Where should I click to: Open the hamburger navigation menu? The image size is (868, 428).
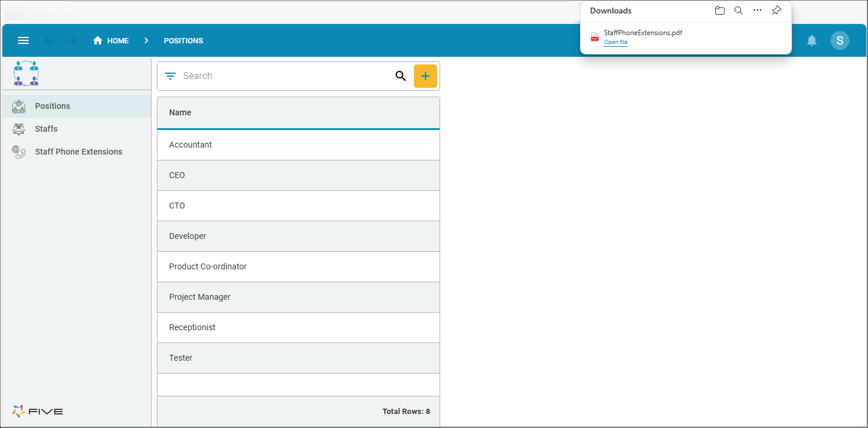point(23,40)
